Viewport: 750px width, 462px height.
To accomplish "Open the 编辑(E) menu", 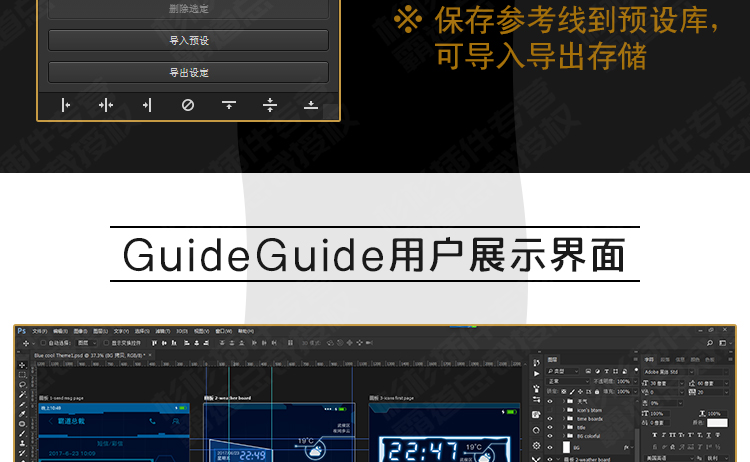I will (x=60, y=331).
